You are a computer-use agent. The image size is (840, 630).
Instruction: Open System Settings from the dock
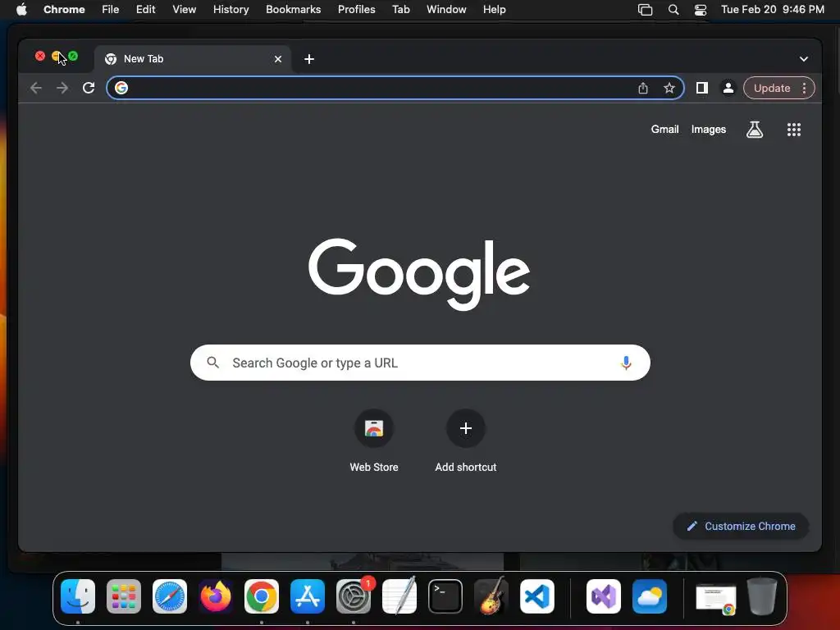click(x=354, y=596)
